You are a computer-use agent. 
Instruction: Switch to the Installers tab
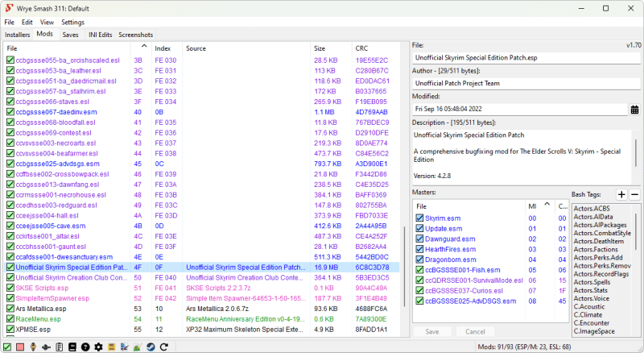click(x=17, y=35)
